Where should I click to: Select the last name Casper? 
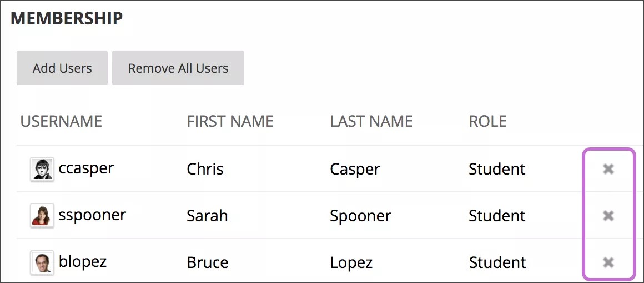coord(355,169)
